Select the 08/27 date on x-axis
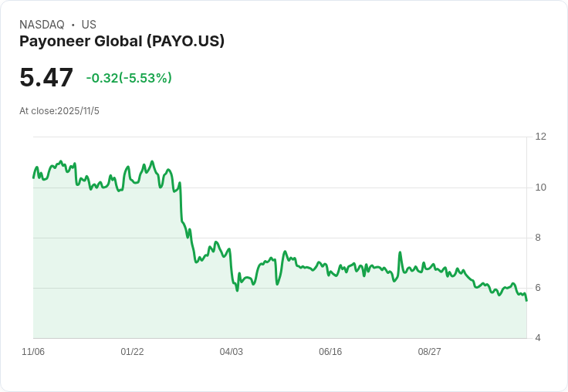The height and width of the screenshot is (392, 568). click(429, 352)
